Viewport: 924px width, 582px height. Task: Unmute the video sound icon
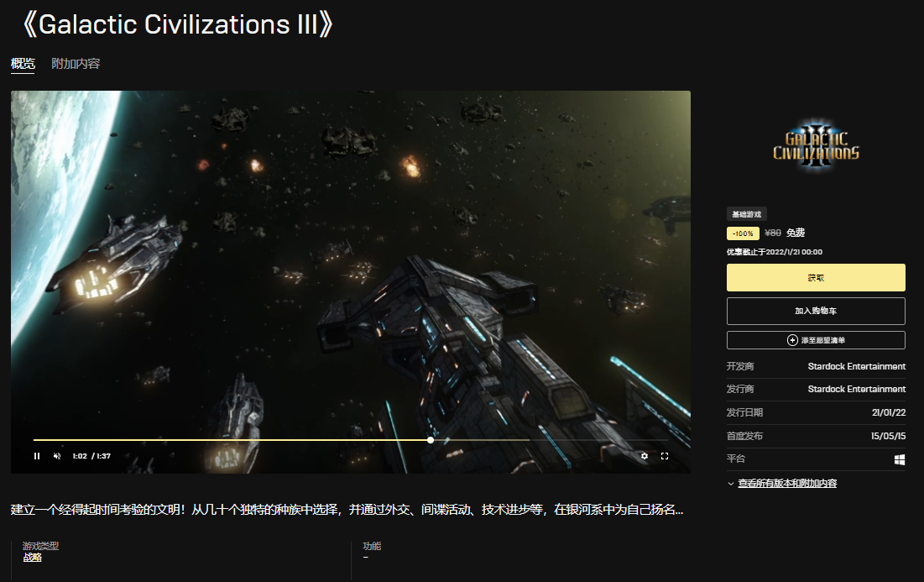click(57, 456)
